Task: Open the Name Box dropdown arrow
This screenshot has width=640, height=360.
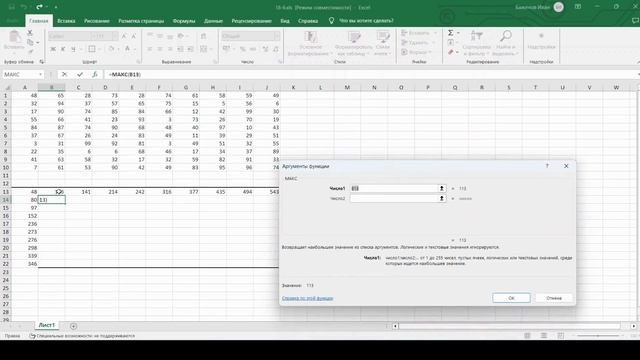Action: [x=40, y=74]
